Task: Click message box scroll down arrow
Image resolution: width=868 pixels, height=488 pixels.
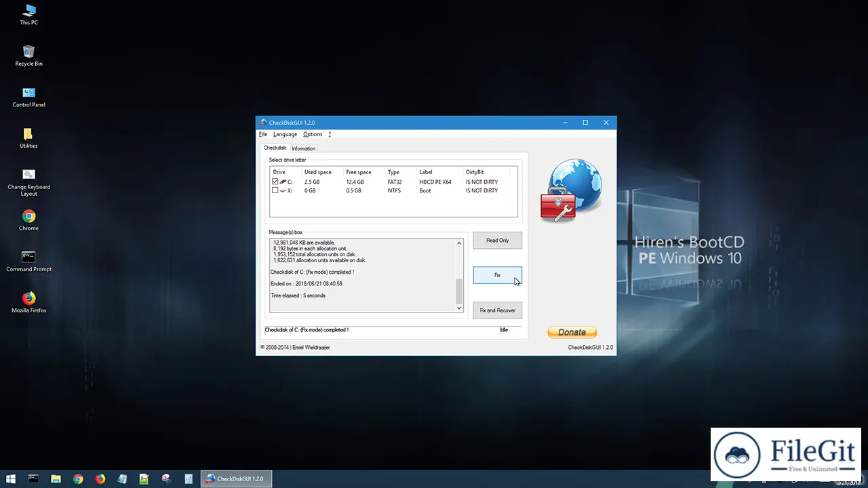Action: [x=459, y=308]
